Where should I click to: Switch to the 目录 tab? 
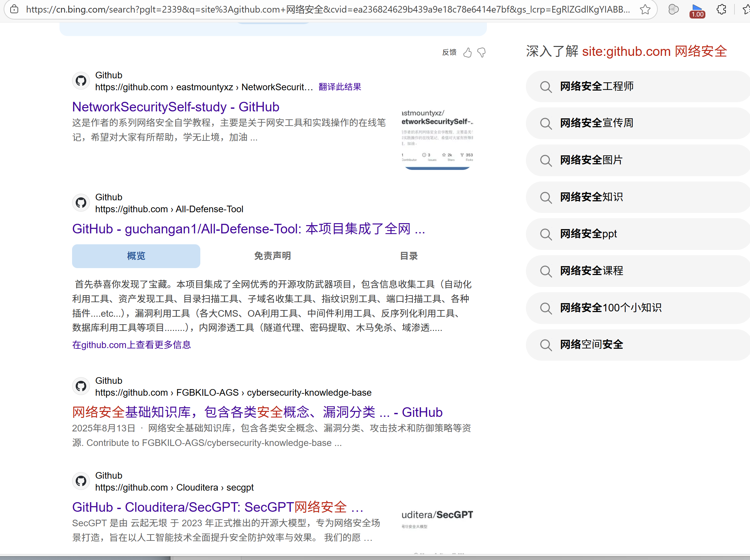[409, 256]
